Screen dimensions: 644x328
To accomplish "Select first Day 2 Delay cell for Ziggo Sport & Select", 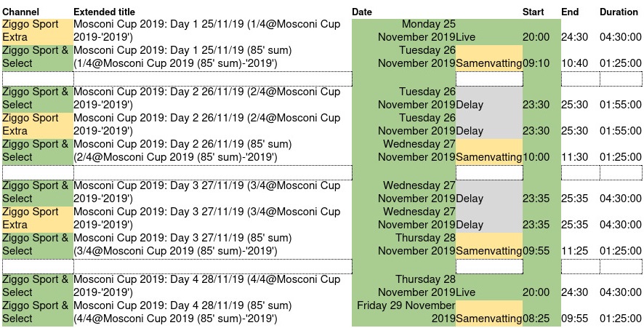I will point(488,99).
